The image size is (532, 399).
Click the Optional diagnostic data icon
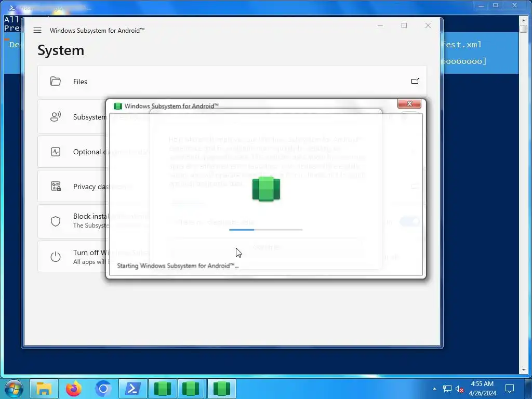click(55, 152)
